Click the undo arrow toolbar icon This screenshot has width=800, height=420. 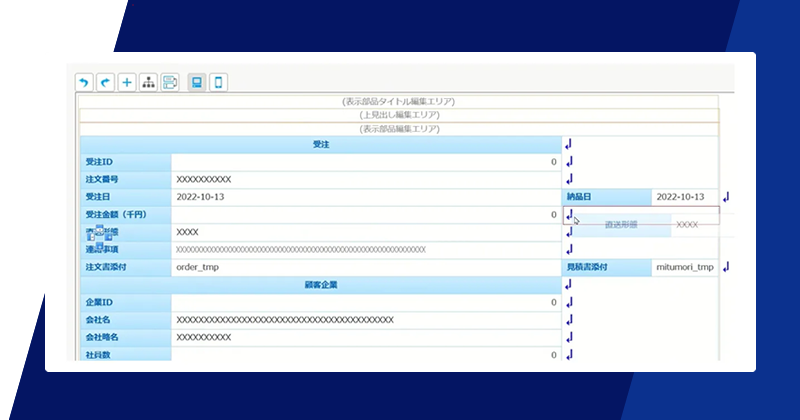click(84, 82)
